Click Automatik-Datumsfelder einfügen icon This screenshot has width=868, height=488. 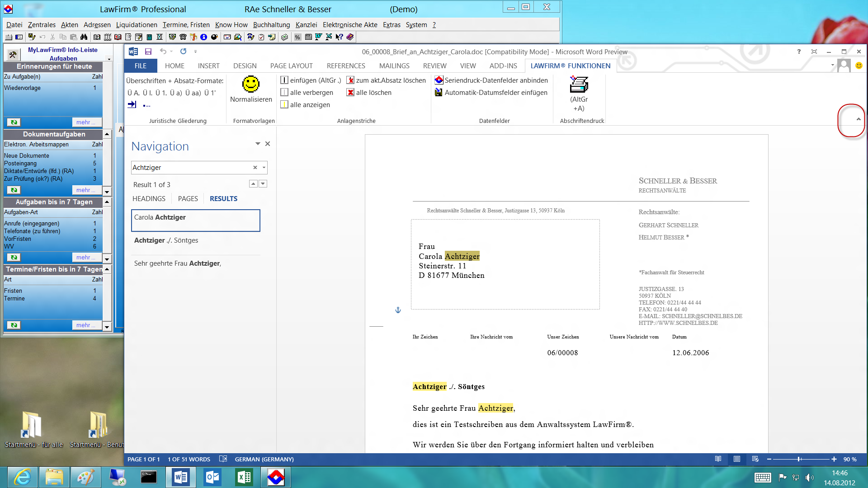(x=439, y=92)
